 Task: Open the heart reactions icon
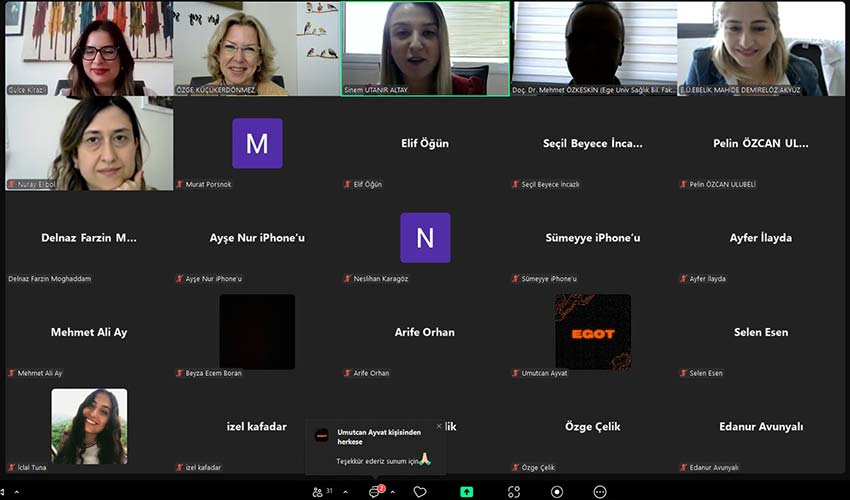(420, 492)
